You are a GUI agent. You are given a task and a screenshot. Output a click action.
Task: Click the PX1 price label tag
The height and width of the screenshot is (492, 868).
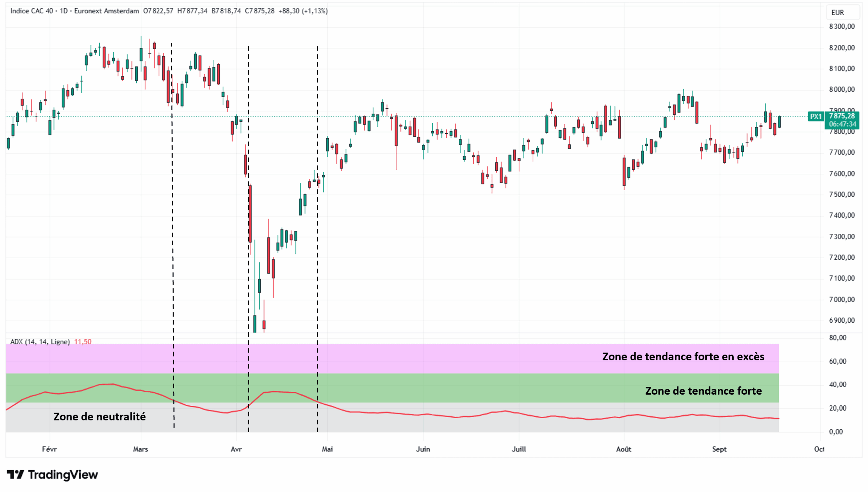pyautogui.click(x=816, y=116)
